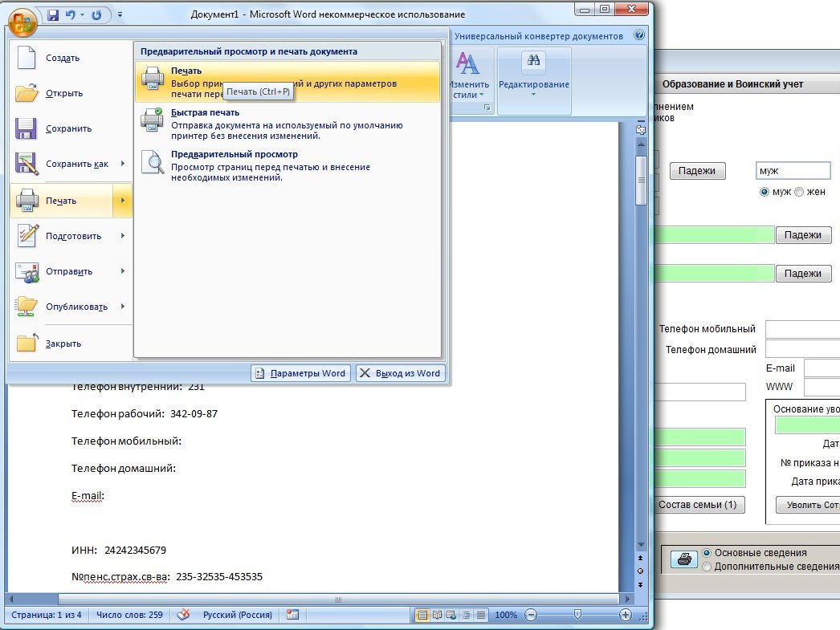Click the Телефон мобильный input field

802,329
